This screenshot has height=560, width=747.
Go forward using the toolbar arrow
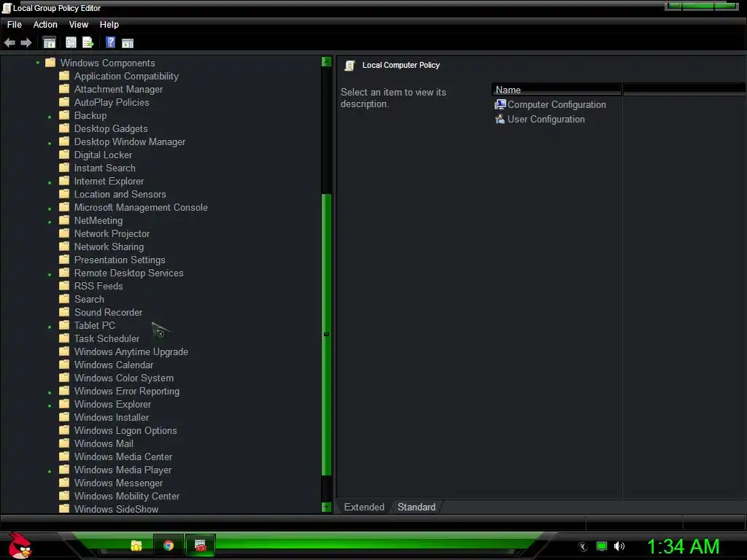point(26,43)
